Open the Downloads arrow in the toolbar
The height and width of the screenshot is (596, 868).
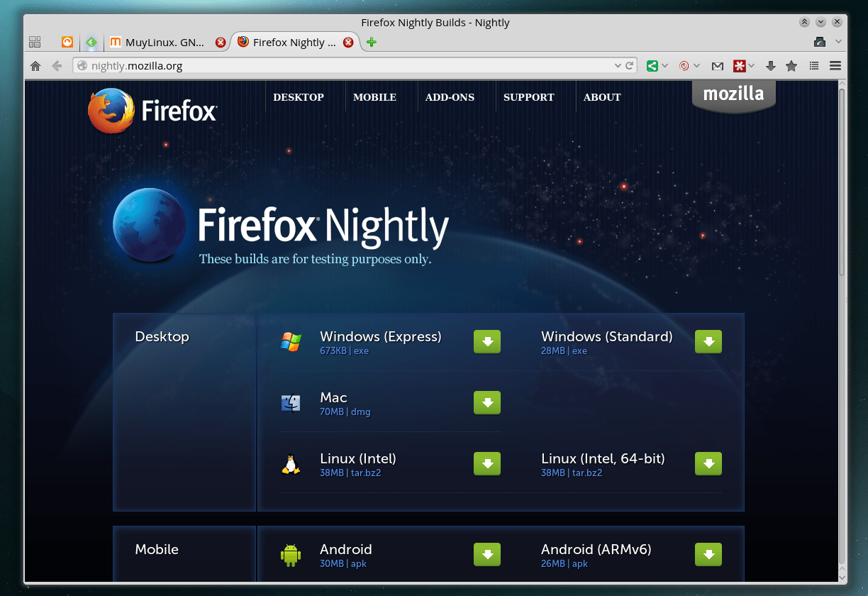pos(771,66)
